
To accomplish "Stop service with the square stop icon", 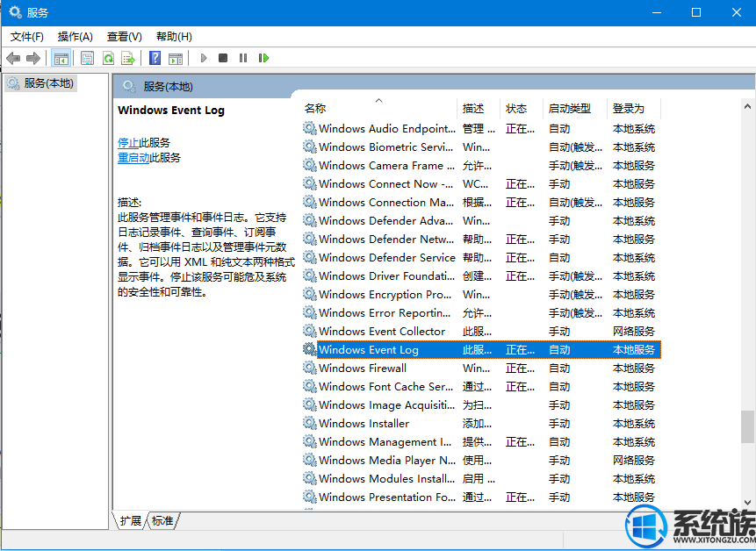I will [223, 58].
